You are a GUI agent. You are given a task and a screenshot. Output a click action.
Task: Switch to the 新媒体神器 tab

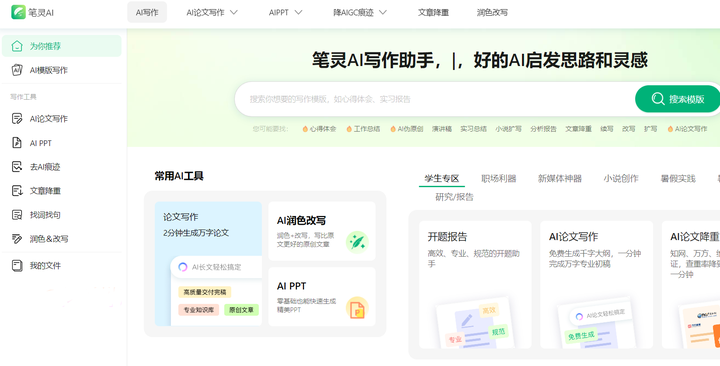[560, 179]
